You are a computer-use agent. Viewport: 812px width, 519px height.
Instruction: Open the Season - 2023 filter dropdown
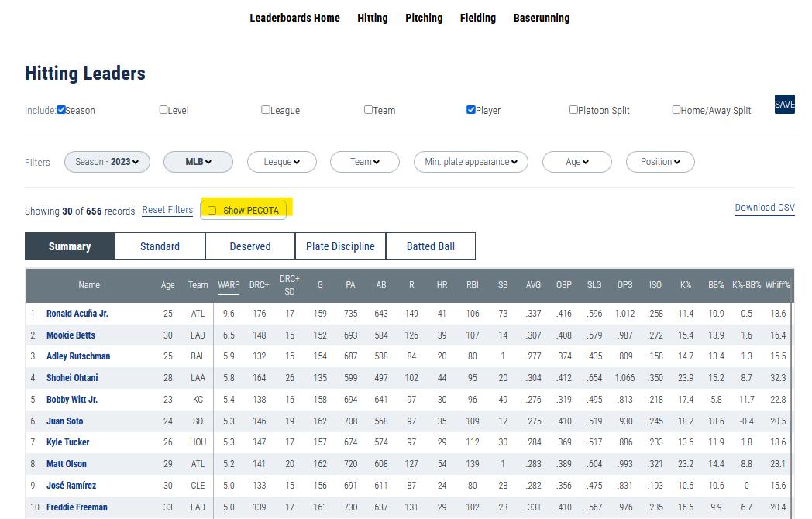point(107,162)
